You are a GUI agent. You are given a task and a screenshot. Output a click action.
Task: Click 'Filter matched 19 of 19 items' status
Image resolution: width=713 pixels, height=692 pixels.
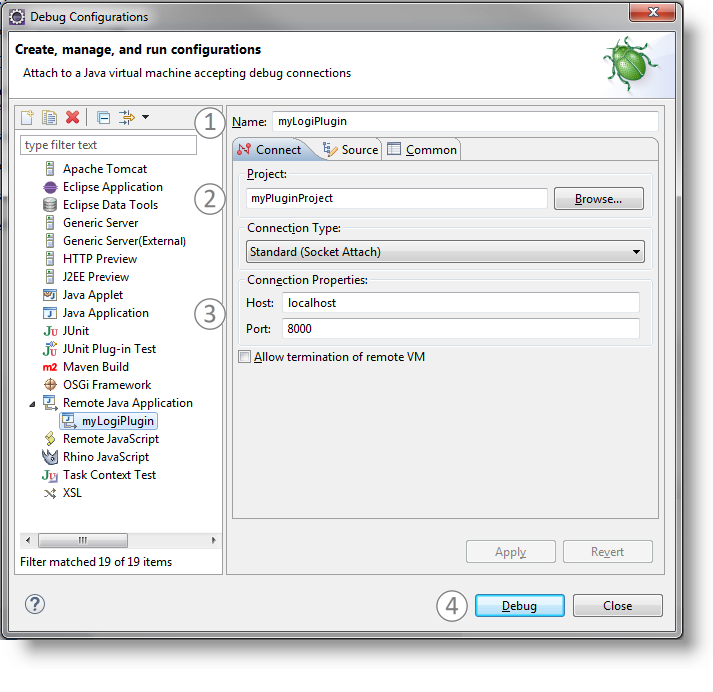coord(96,562)
